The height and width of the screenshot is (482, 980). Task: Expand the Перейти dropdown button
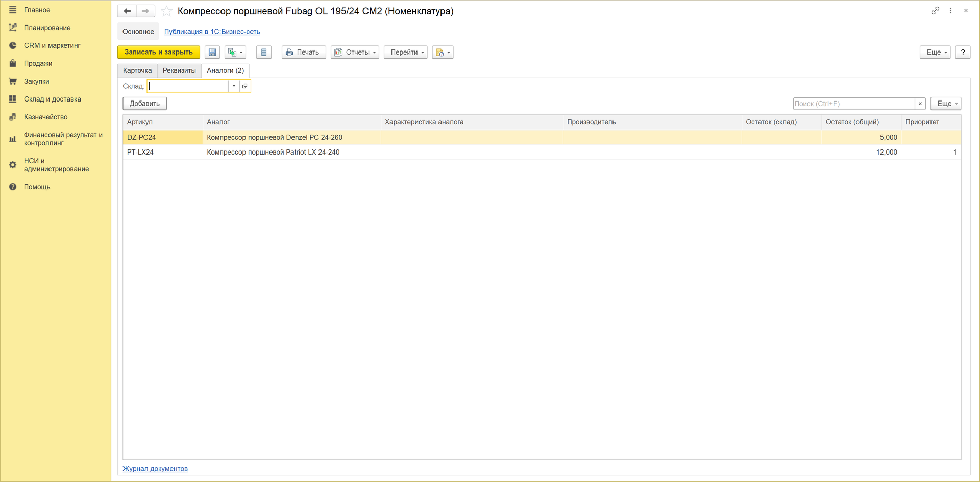[406, 53]
